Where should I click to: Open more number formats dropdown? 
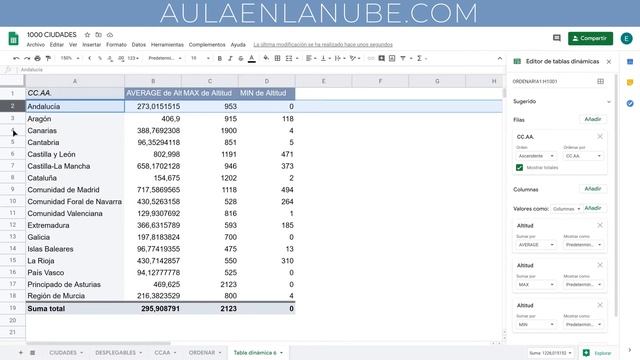point(133,58)
